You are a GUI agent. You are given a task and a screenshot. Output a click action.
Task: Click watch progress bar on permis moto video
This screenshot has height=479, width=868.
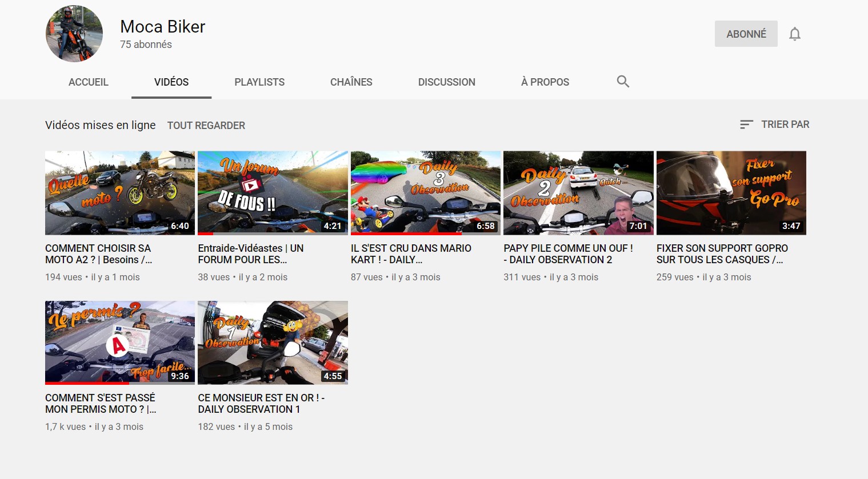(x=120, y=383)
